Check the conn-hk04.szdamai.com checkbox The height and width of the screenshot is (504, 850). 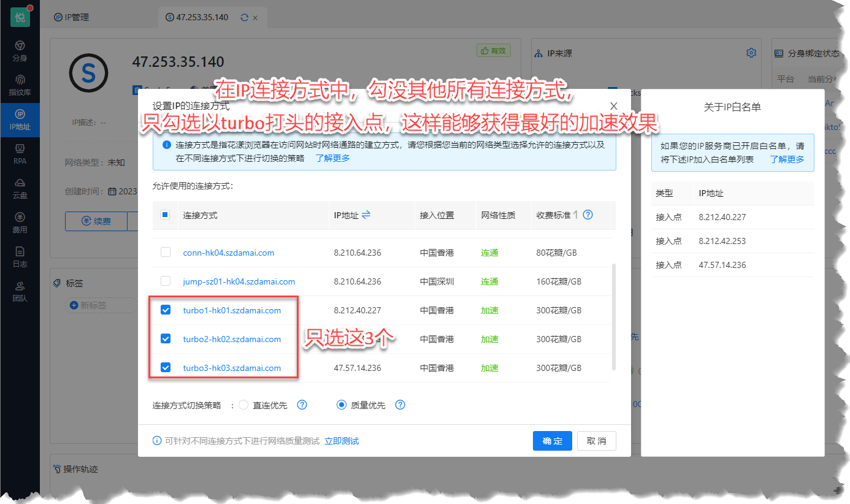pos(166,252)
